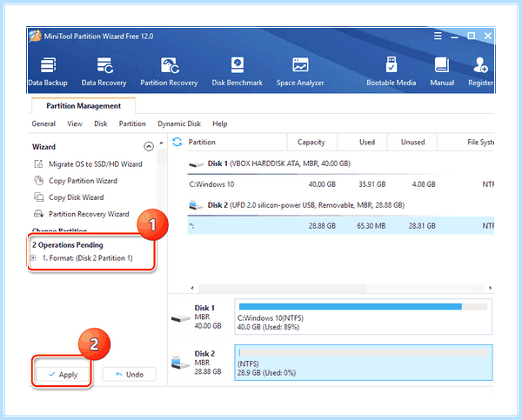Launch Copy Partition Wizard
The width and height of the screenshot is (522, 420).
point(83,181)
